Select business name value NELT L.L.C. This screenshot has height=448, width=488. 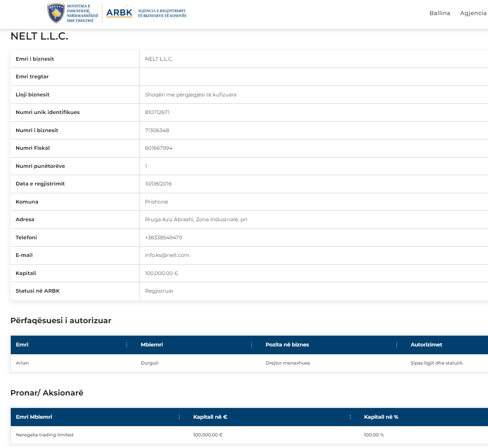point(159,59)
